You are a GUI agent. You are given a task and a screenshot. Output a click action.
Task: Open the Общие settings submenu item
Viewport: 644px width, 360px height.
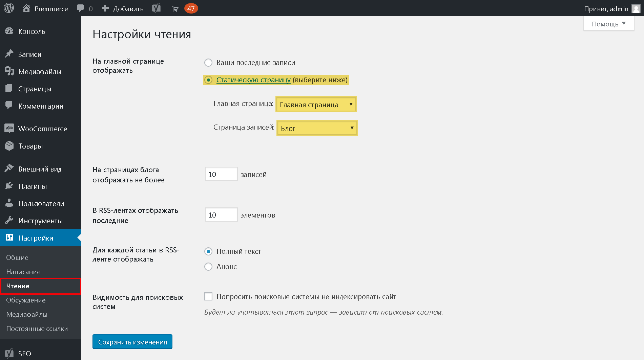(x=17, y=257)
